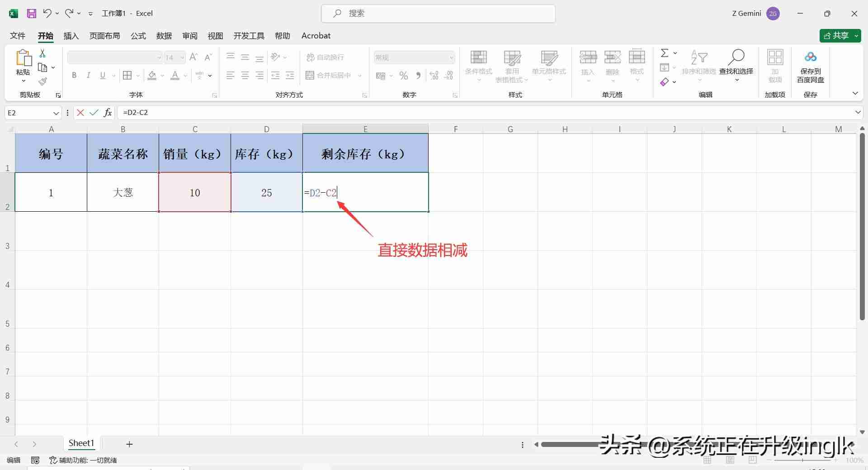
Task: Confirm formula with green check mark
Action: pyautogui.click(x=94, y=112)
